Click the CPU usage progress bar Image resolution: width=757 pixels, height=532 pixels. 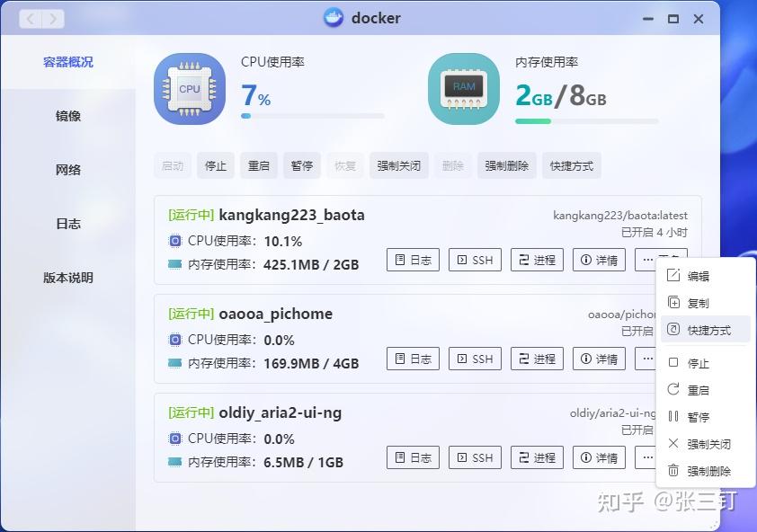312,115
